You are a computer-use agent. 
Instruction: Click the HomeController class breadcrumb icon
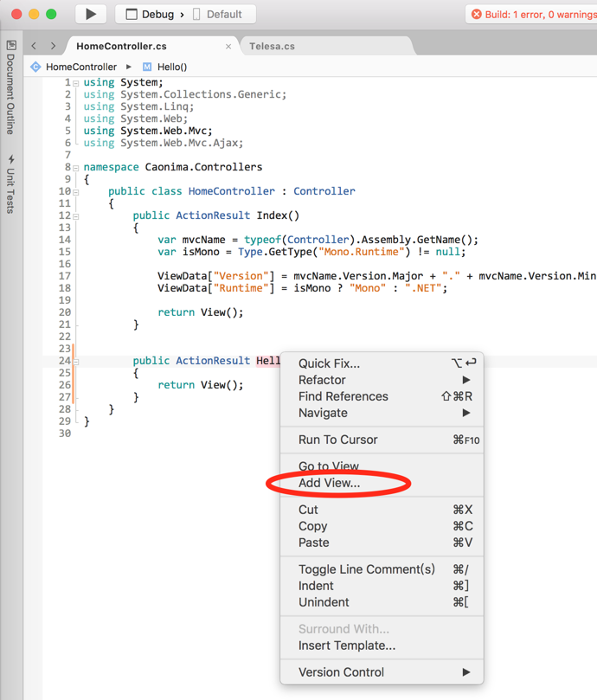(35, 67)
